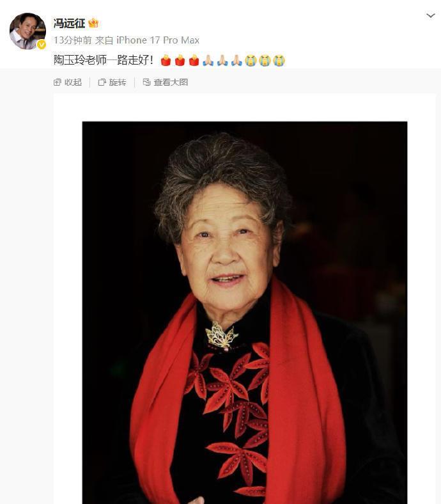Open the post options chevron menu
441x504 pixels.
(x=430, y=15)
